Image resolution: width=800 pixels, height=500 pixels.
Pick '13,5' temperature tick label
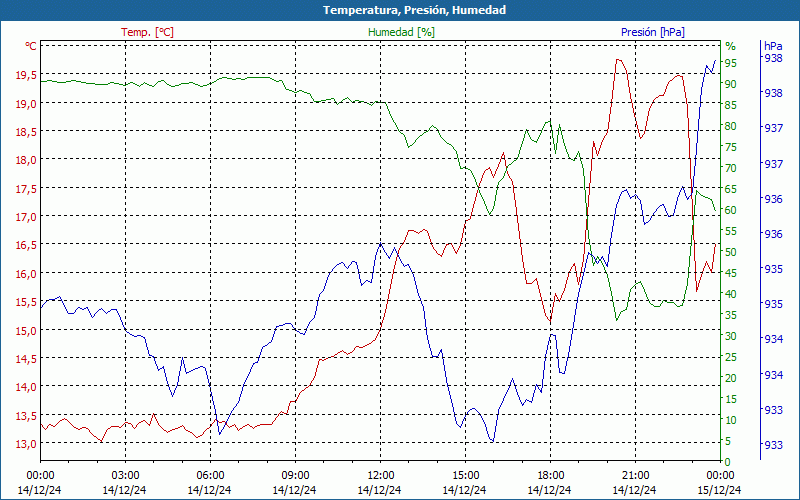click(26, 415)
